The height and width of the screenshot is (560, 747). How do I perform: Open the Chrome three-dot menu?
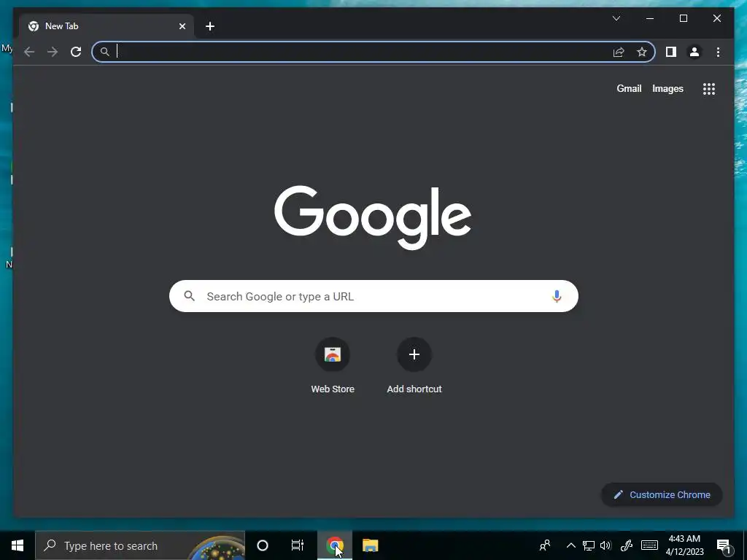tap(718, 52)
